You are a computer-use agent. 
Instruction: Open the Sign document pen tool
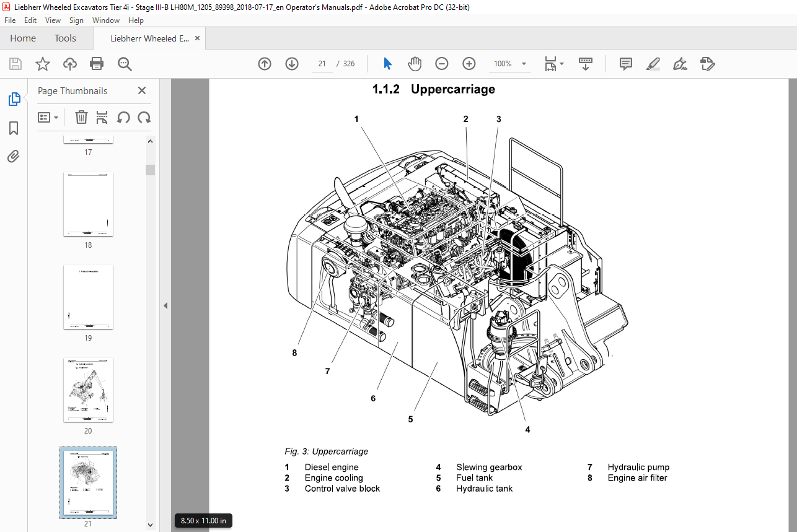680,64
